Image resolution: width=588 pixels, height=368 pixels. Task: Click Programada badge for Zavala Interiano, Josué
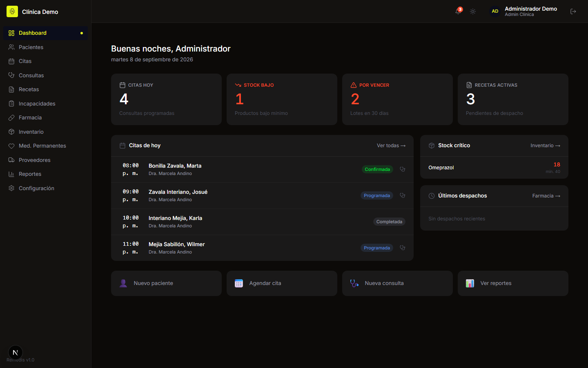(377, 195)
